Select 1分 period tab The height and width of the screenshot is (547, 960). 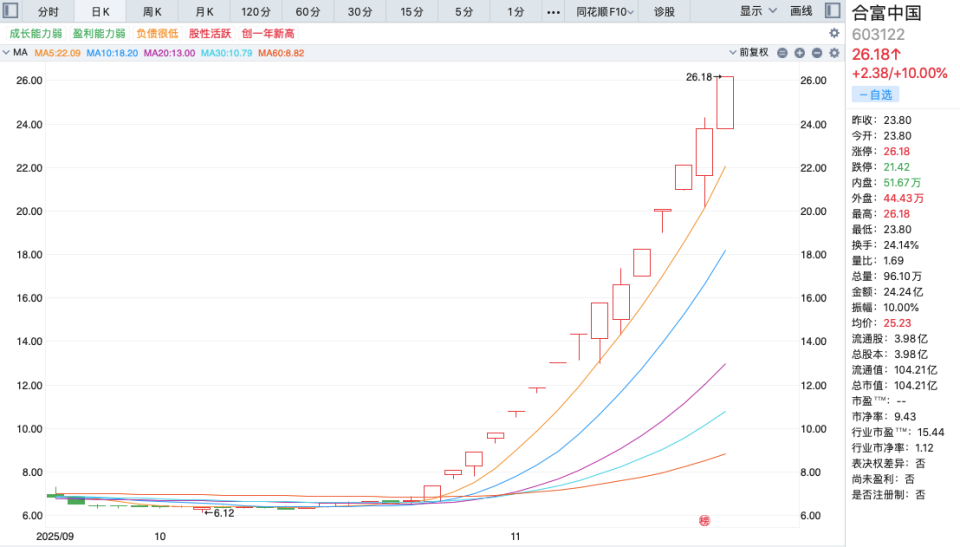tap(516, 12)
